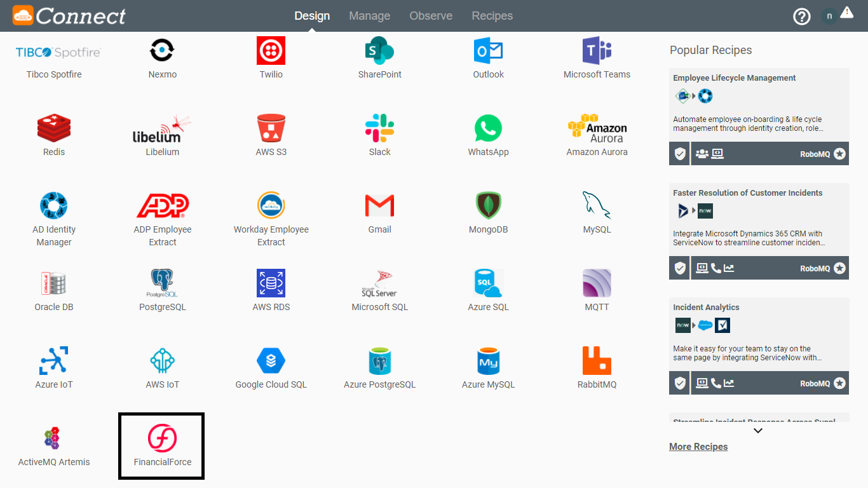The image size is (868, 488).
Task: Select the Nexmo connector icon
Action: click(162, 50)
